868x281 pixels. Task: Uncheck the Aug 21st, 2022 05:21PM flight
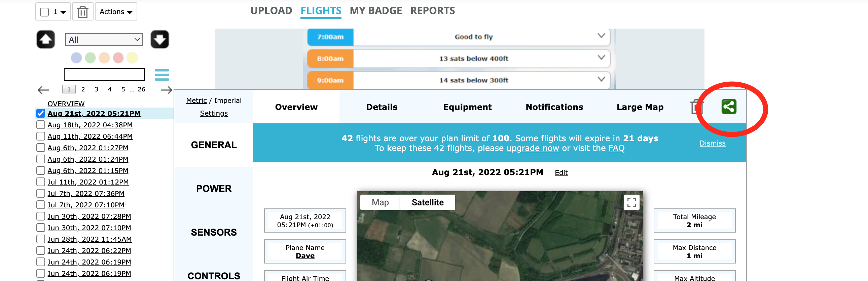tap(41, 113)
